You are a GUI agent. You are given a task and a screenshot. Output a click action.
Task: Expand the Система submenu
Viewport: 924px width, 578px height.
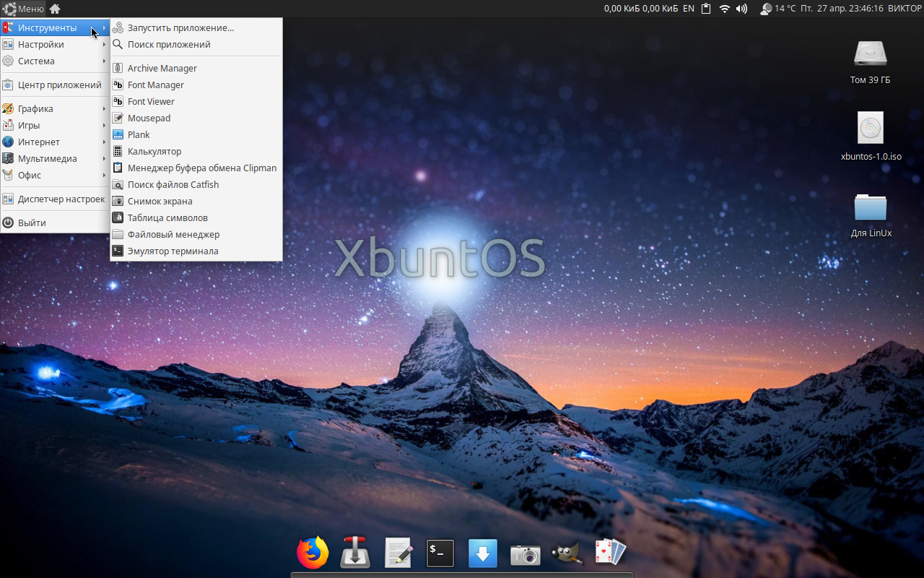pyautogui.click(x=55, y=61)
